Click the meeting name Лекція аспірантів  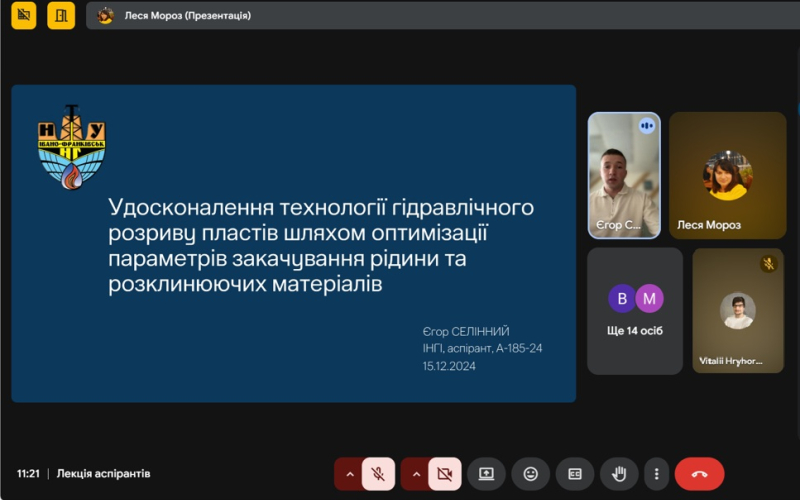click(104, 473)
